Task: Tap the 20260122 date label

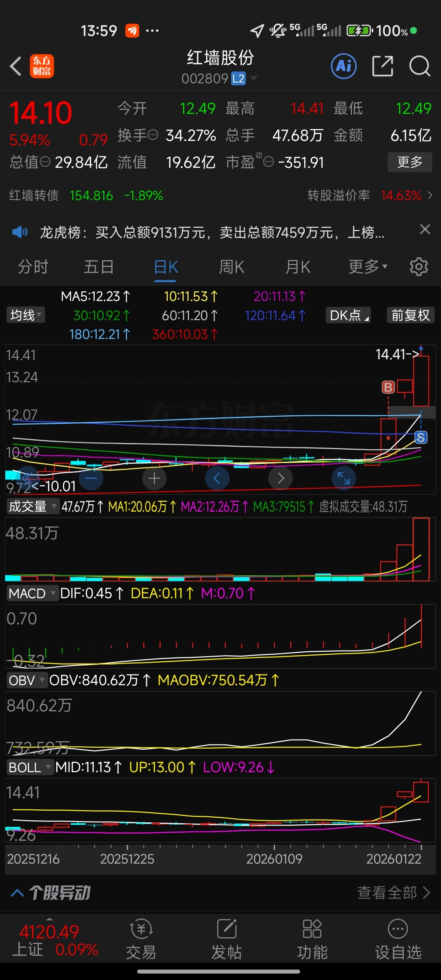Action: coord(394,859)
